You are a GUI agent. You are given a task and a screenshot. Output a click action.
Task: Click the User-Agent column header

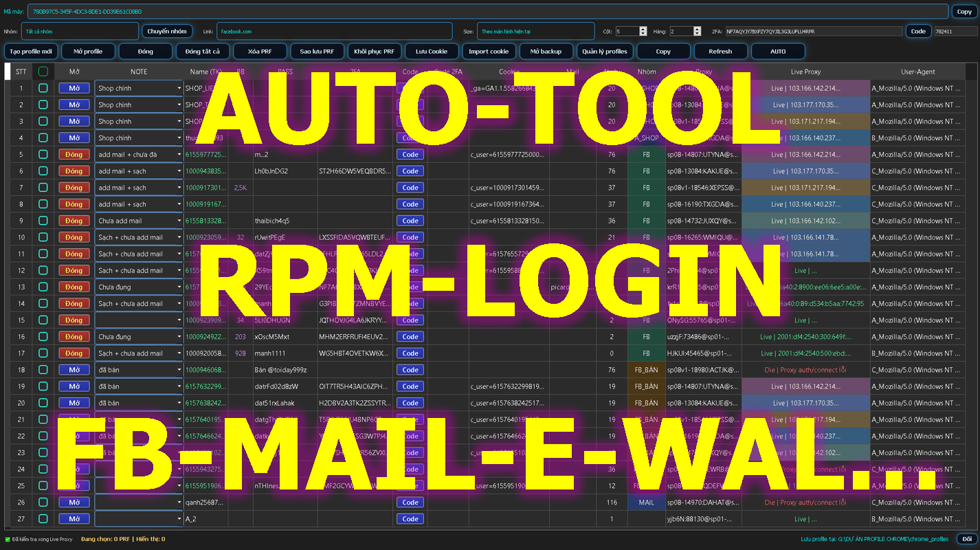tap(917, 71)
